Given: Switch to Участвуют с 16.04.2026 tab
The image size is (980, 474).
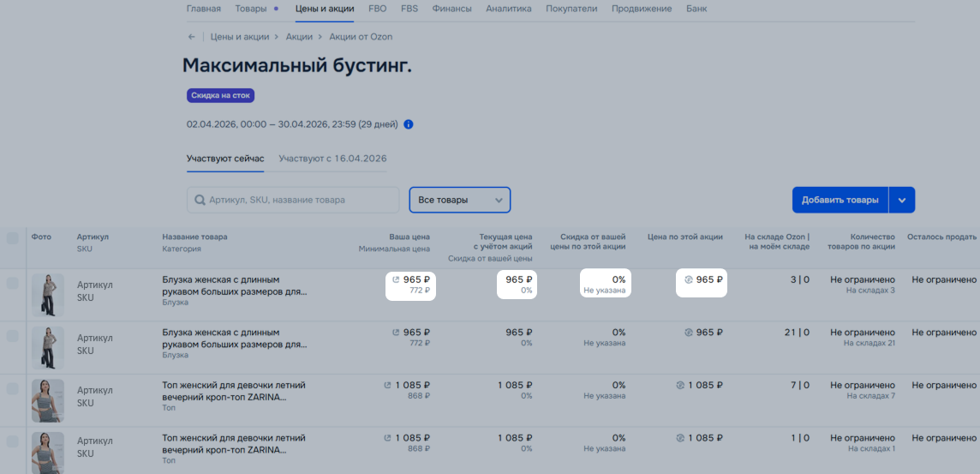Looking at the screenshot, I should (332, 159).
